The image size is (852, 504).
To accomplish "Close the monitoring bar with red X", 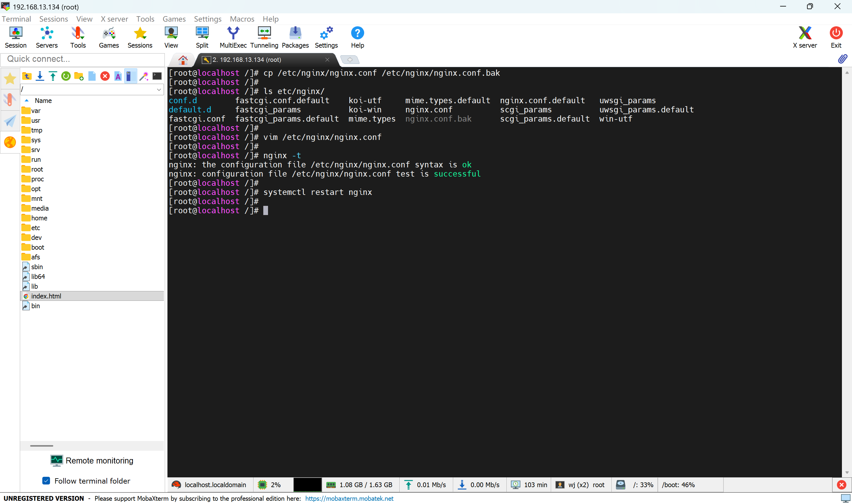I will [x=841, y=485].
